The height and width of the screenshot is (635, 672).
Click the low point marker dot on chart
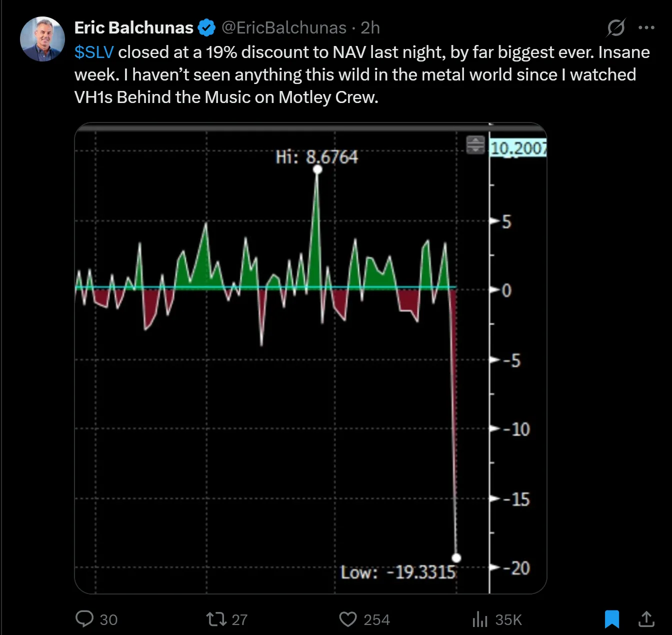456,558
